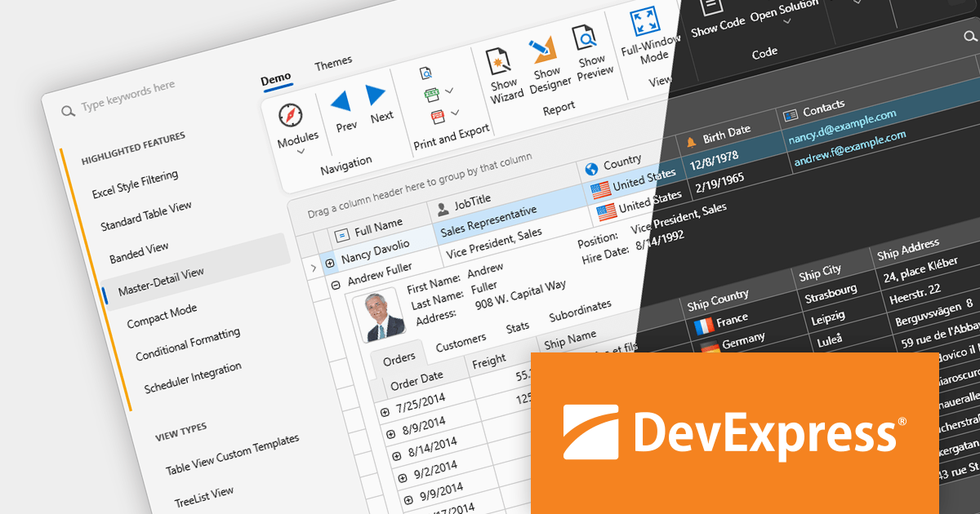Click the green print icon in Print and Export
The height and width of the screenshot is (514, 980).
[x=433, y=95]
